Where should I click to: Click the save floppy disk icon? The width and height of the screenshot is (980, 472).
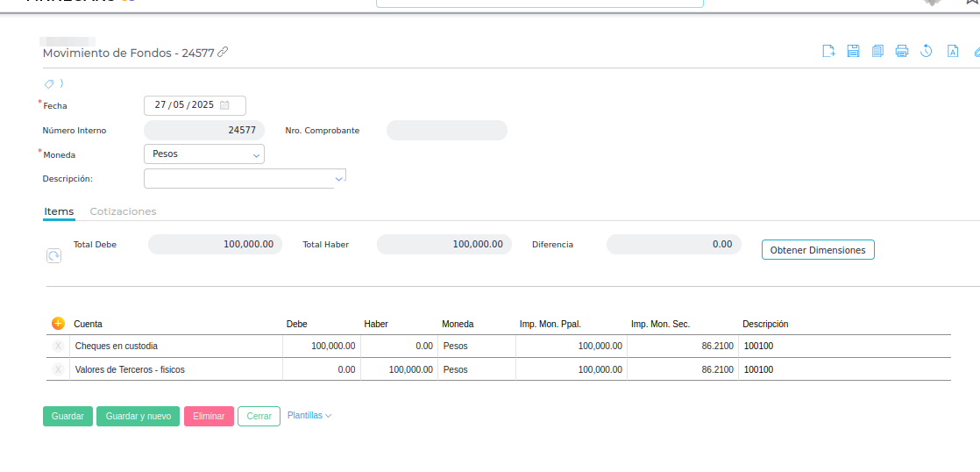tap(853, 51)
